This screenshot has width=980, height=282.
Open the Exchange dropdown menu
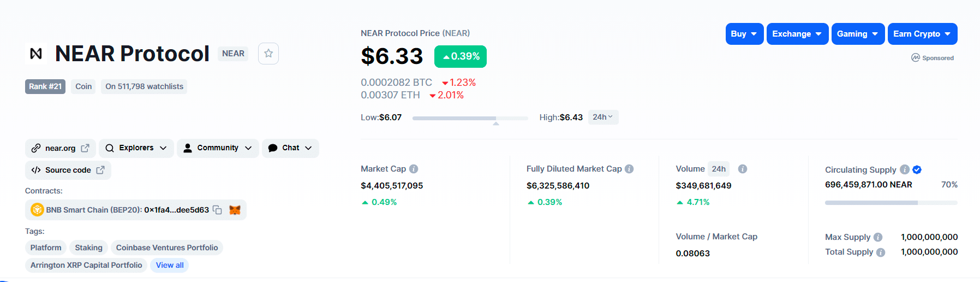[797, 34]
